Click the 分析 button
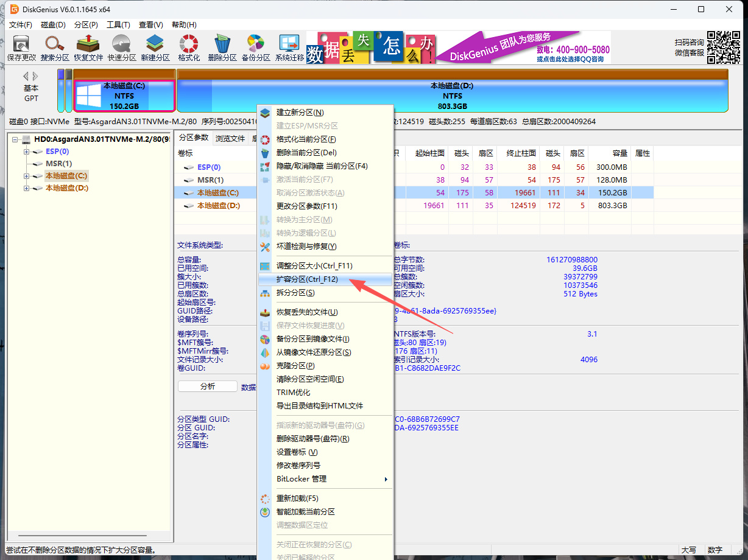 [x=207, y=387]
